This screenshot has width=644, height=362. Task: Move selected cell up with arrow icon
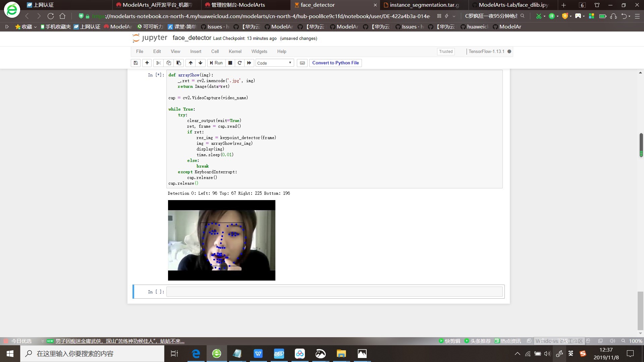point(191,63)
